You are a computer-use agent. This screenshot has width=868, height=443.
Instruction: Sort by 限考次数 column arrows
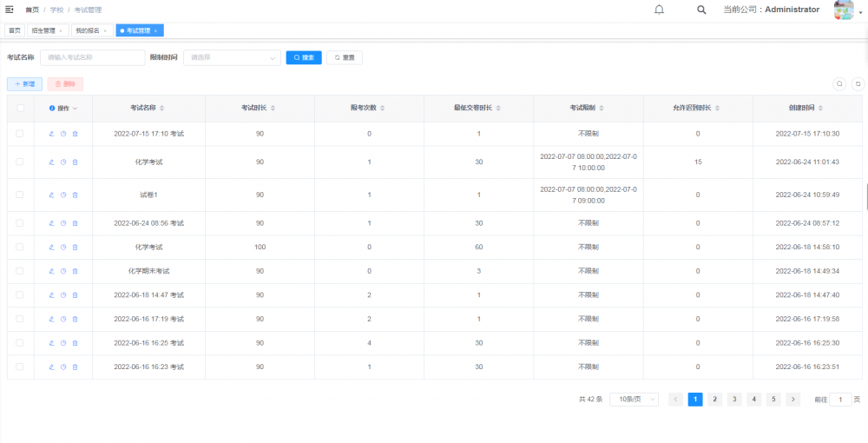click(383, 109)
